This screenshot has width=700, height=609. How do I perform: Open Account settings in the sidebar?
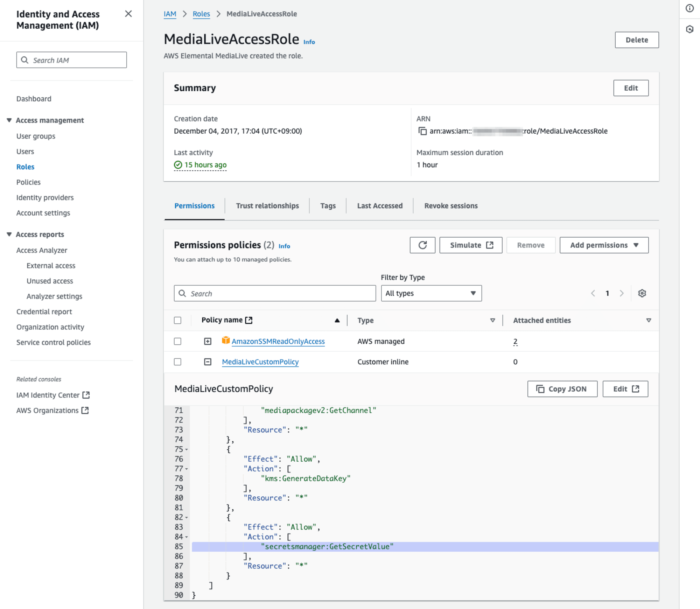(x=43, y=213)
